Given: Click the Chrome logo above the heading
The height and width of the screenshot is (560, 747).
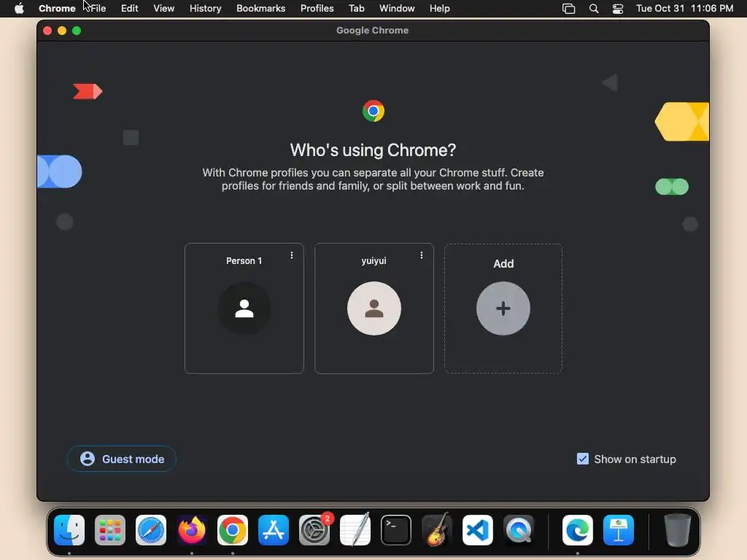Looking at the screenshot, I should tap(373, 111).
